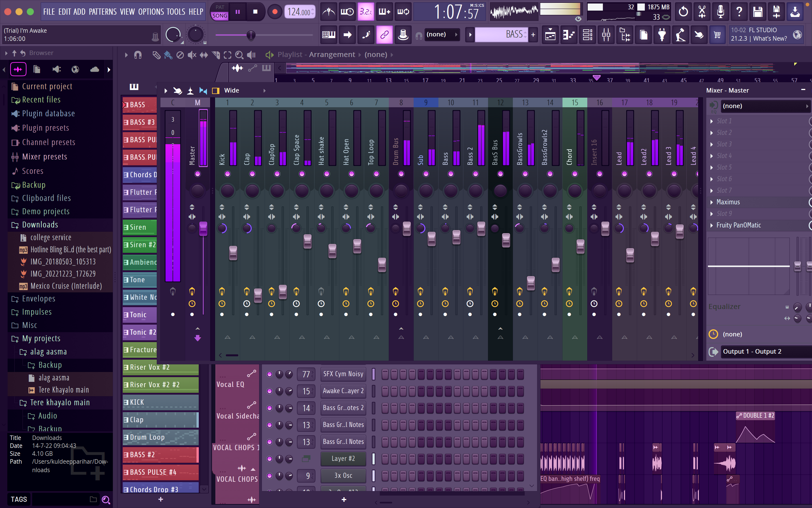The image size is (812, 508).
Task: Open the mixer input (none) dropdown
Action: pos(765,106)
